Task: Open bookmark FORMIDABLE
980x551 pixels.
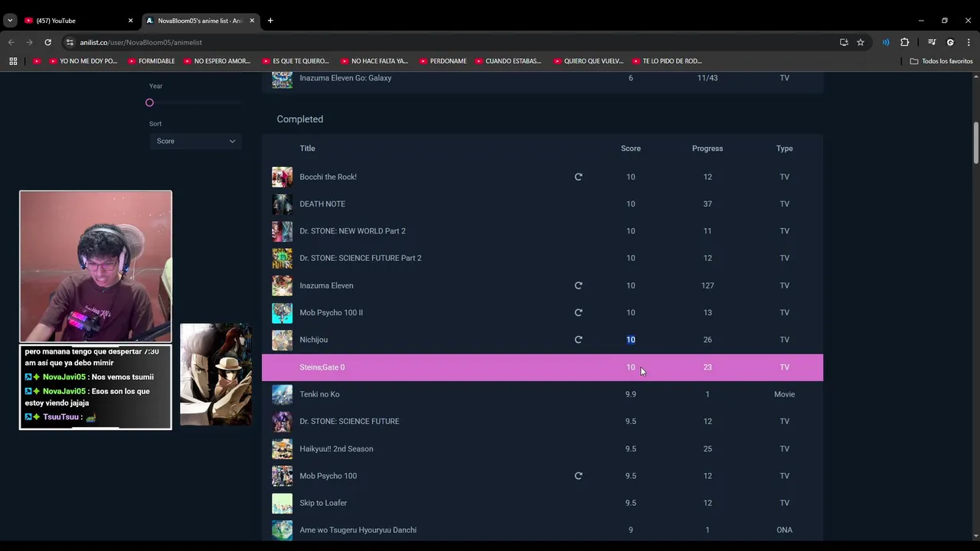Action: pyautogui.click(x=151, y=61)
